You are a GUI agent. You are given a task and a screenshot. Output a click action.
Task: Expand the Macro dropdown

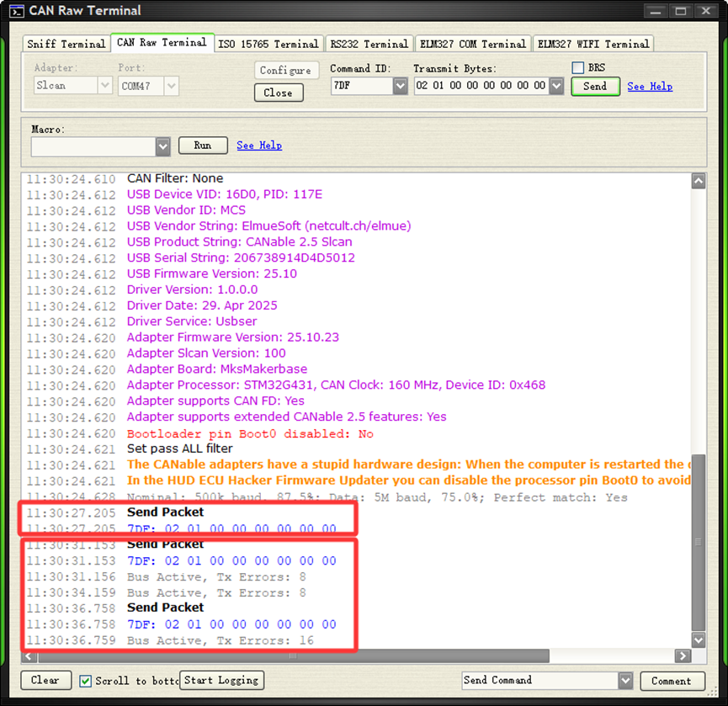click(x=162, y=146)
